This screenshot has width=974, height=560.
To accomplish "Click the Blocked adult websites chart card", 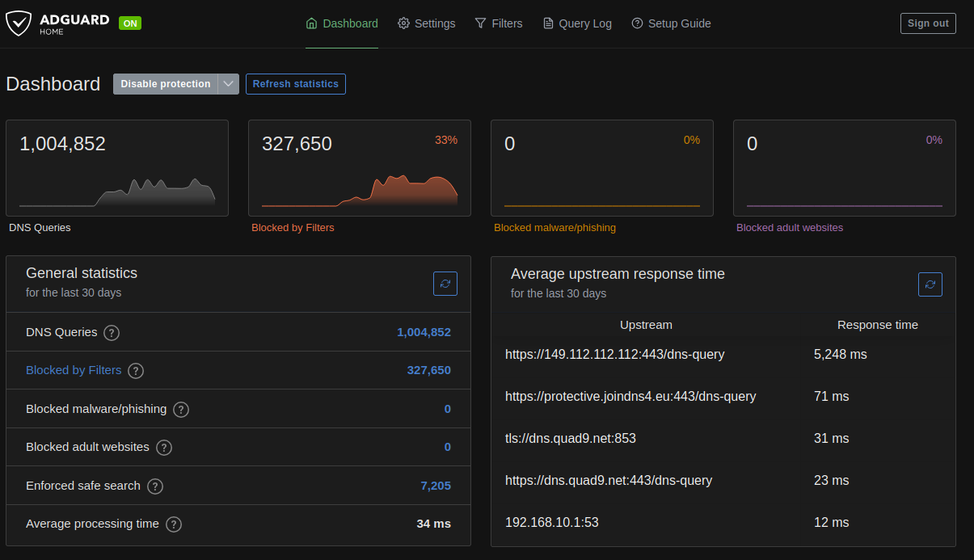I will coord(845,168).
